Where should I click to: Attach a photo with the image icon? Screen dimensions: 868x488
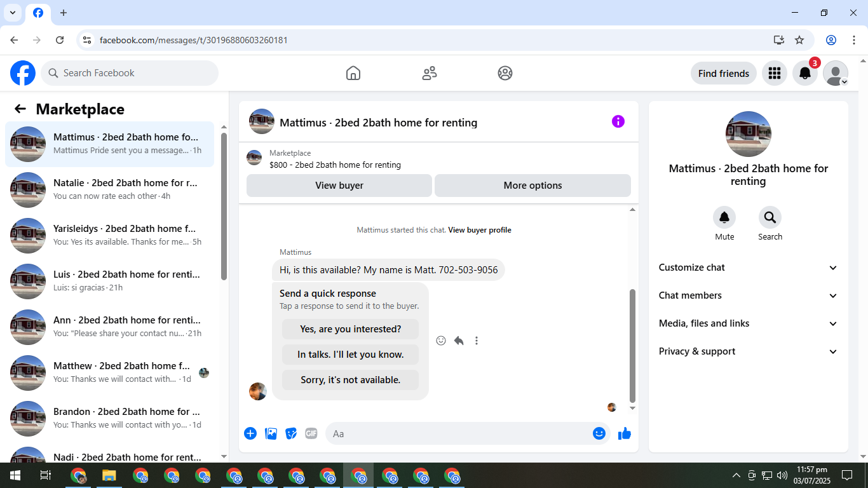[x=271, y=433]
